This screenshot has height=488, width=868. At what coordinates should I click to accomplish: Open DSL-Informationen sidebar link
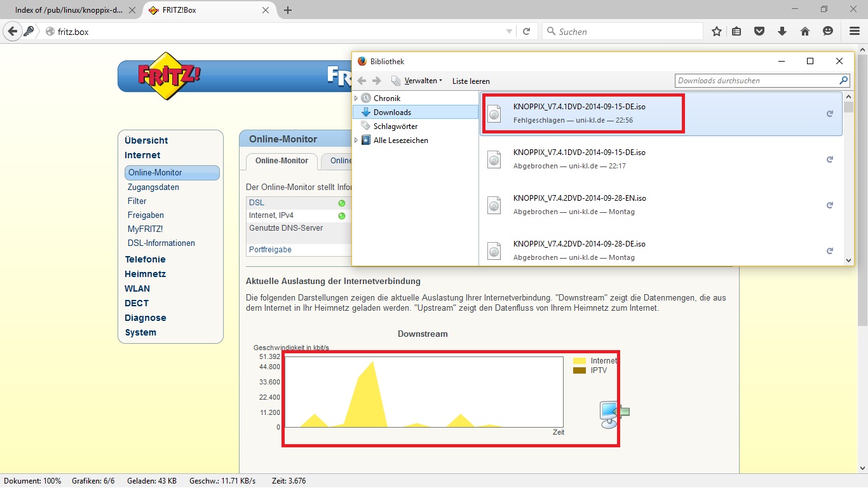coord(161,243)
